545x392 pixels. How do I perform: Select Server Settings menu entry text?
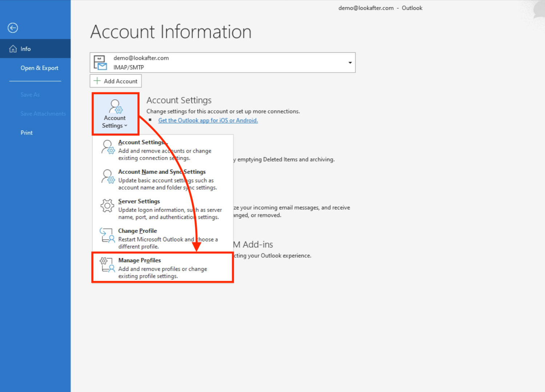tap(139, 201)
